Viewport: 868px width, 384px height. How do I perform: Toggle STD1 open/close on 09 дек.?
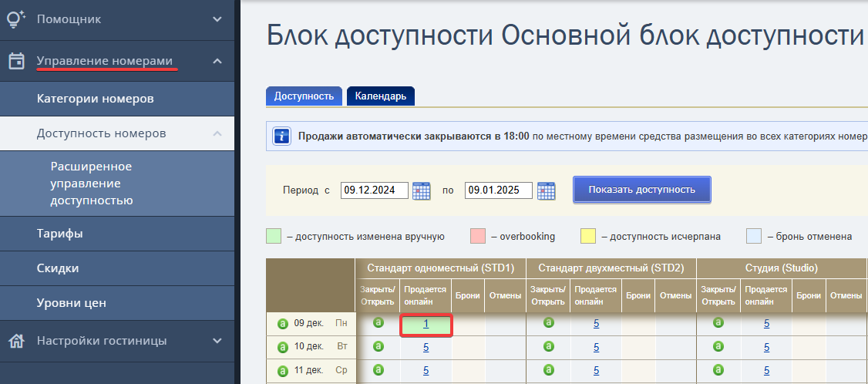tap(378, 322)
